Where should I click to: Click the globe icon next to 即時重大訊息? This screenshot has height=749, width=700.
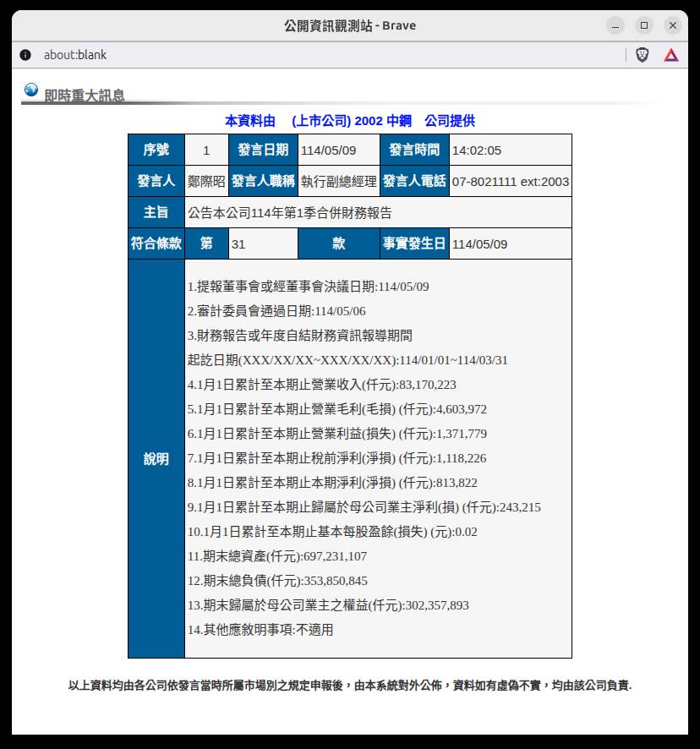pos(31,90)
